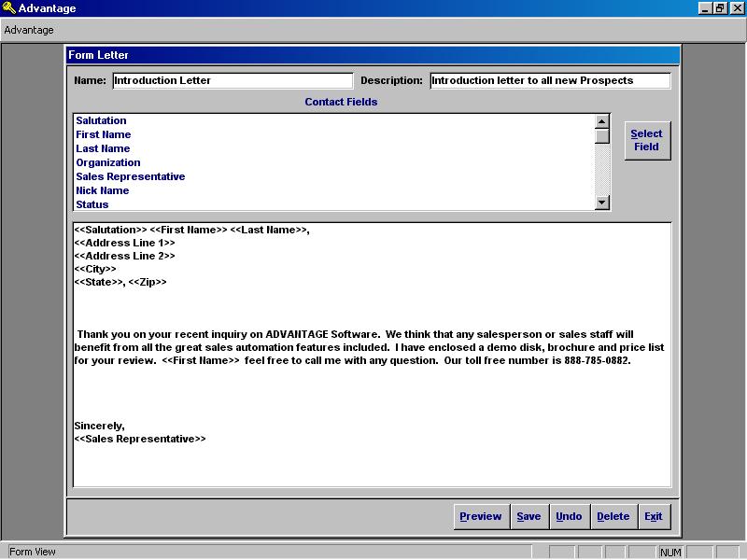747x560 pixels.
Task: Click the Advantage key icon in title bar
Action: pyautogui.click(x=8, y=8)
